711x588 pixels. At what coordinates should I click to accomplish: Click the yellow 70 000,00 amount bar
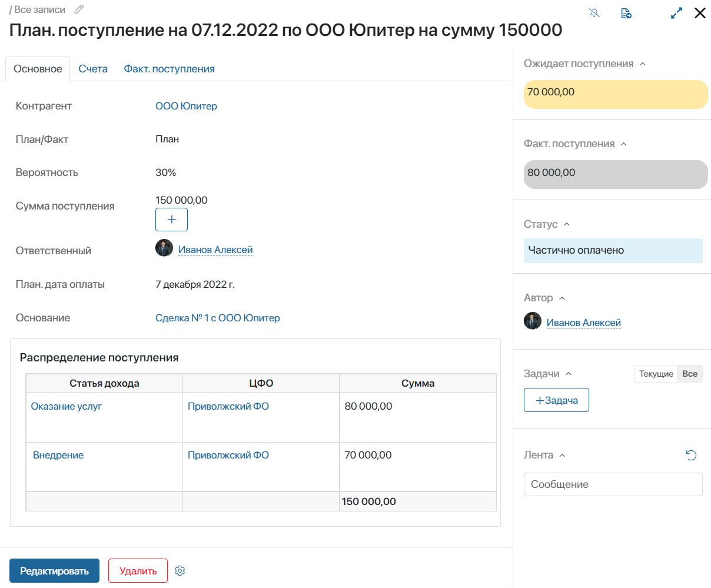click(x=616, y=94)
